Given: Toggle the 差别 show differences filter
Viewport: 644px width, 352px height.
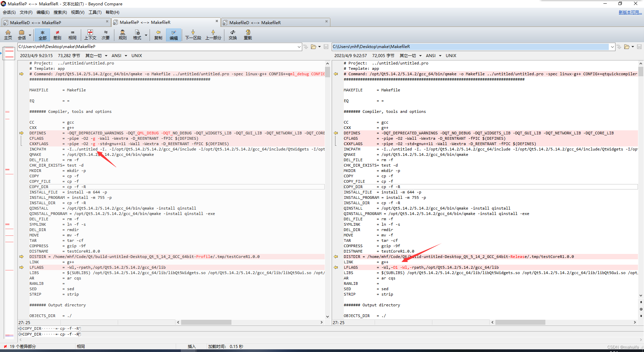Looking at the screenshot, I should [57, 35].
